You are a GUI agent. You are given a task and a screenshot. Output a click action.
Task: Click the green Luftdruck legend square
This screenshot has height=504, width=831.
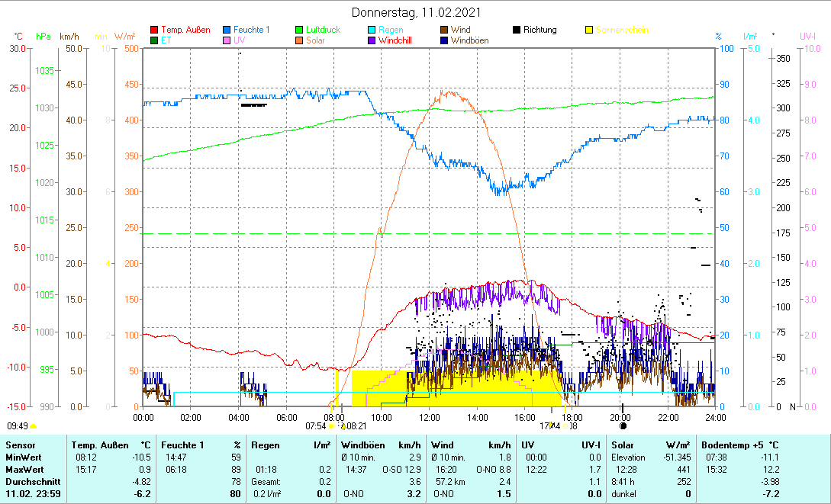(x=300, y=30)
